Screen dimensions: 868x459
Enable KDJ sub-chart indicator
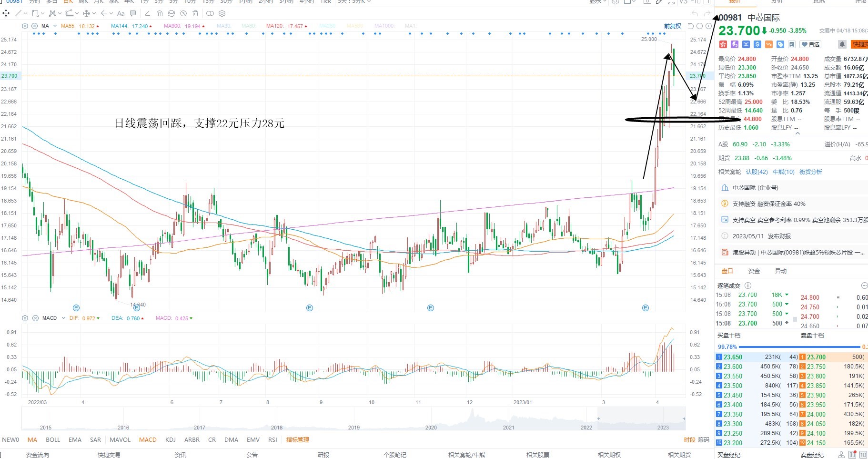171,439
